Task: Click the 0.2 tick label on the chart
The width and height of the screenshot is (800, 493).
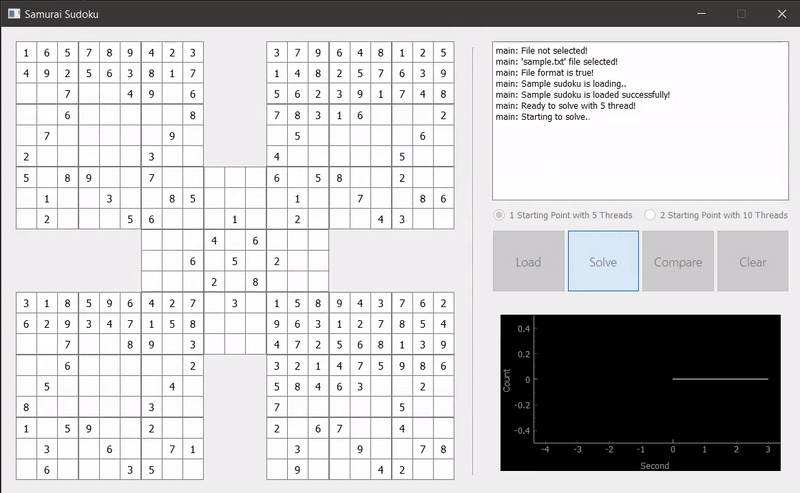Action: coord(523,354)
